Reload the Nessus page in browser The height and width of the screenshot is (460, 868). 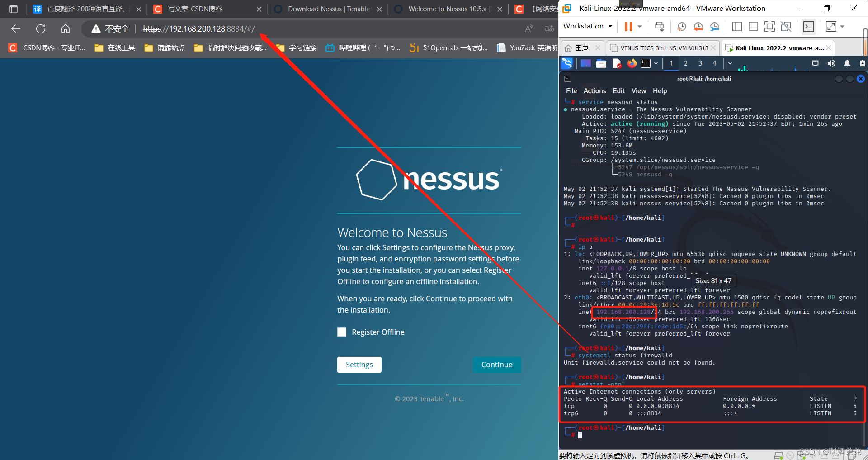(41, 29)
